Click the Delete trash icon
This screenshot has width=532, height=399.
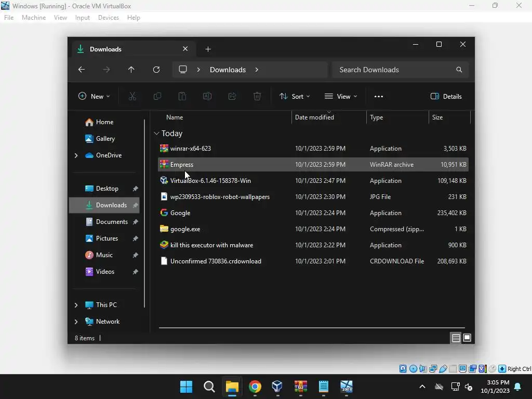pos(257,96)
